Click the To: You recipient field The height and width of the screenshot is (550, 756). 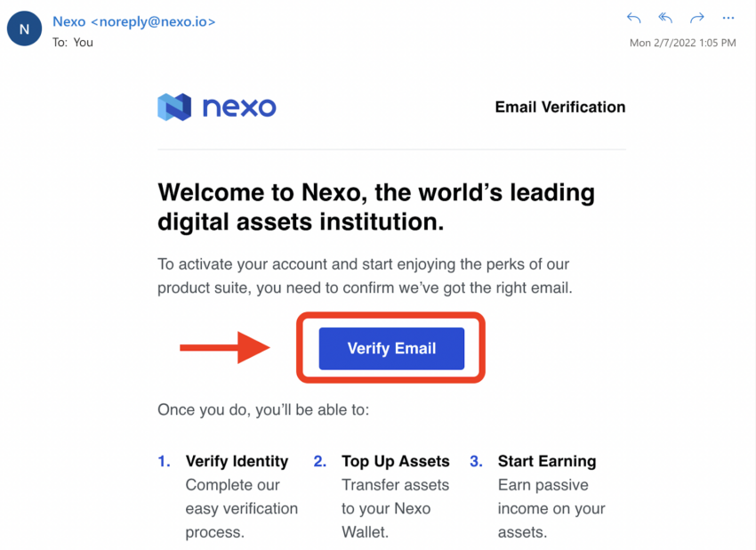[73, 43]
